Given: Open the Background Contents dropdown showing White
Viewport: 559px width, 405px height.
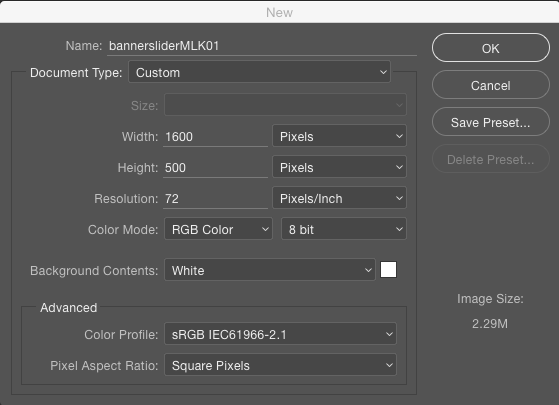Looking at the screenshot, I should (x=270, y=270).
